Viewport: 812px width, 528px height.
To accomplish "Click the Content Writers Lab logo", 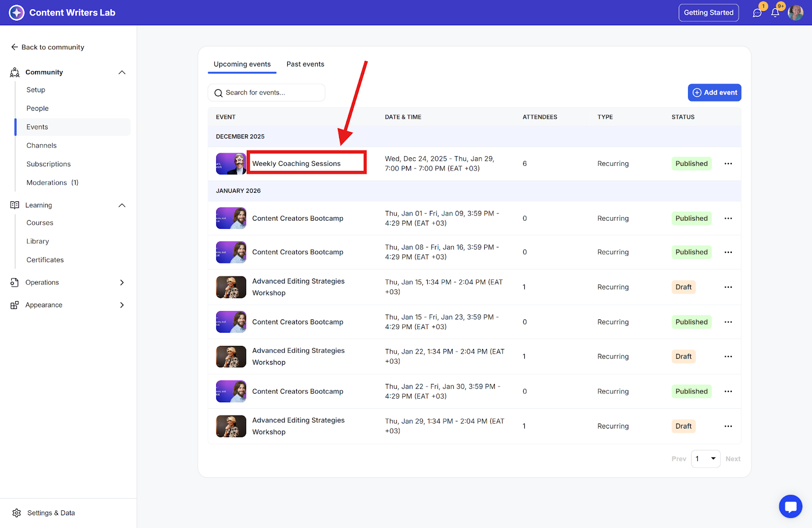I will pyautogui.click(x=17, y=13).
